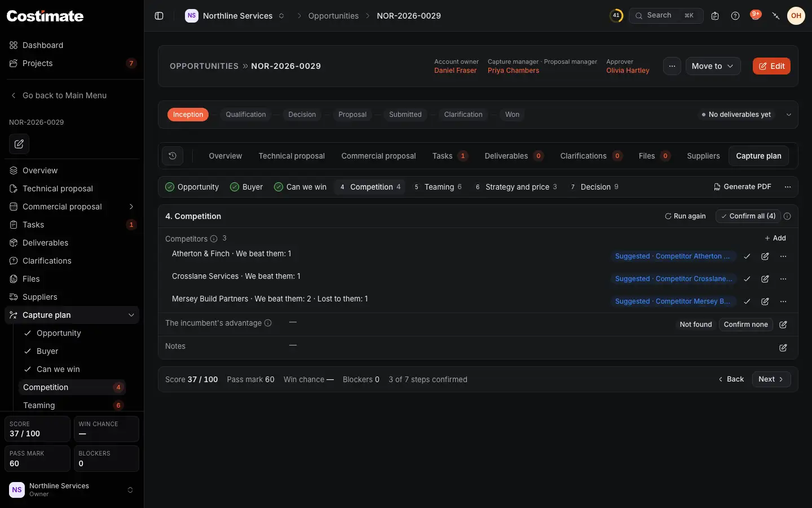Open the clipboard icon in top bar
Viewport: 812px width, 508px height.
715,16
